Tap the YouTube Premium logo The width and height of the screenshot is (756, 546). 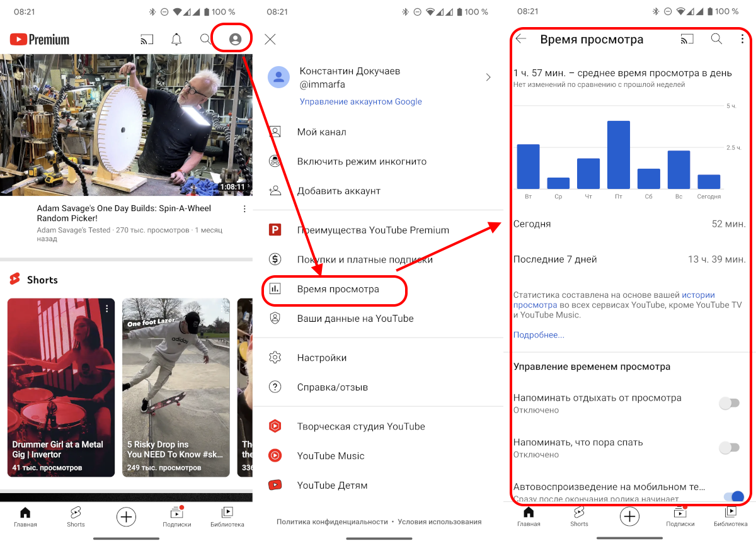click(40, 40)
